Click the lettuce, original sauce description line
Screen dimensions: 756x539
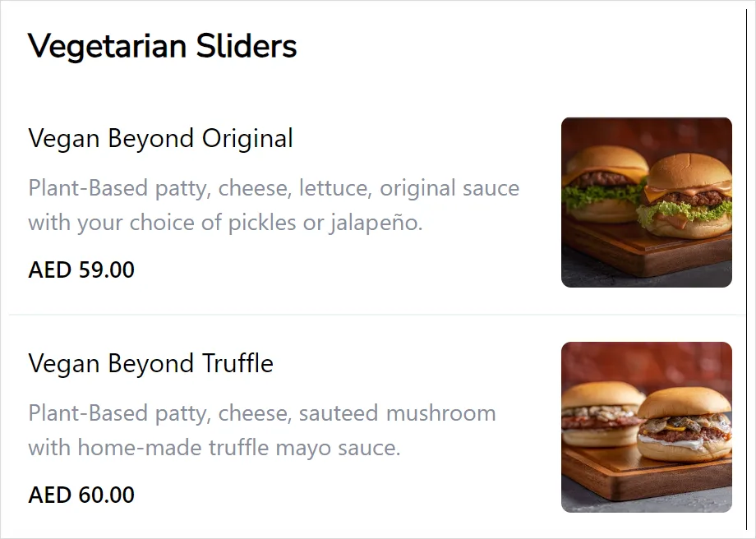[x=274, y=188]
